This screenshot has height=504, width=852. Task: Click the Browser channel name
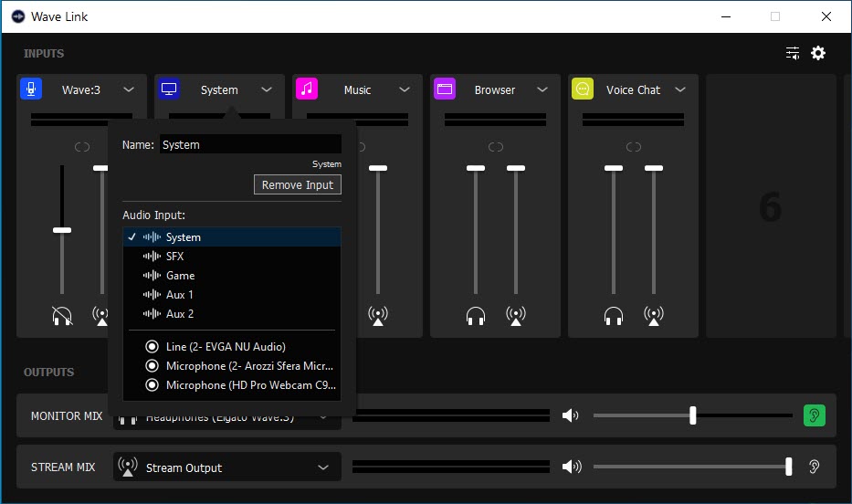point(494,89)
